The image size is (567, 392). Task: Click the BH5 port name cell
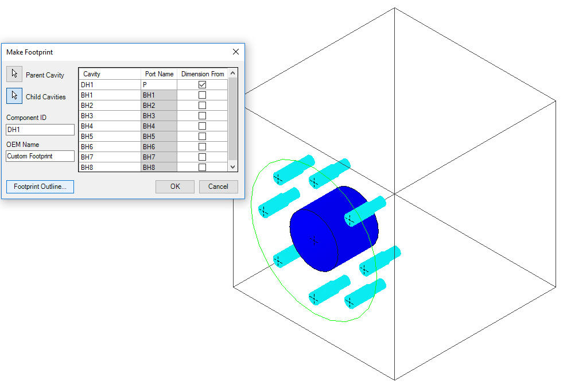159,137
